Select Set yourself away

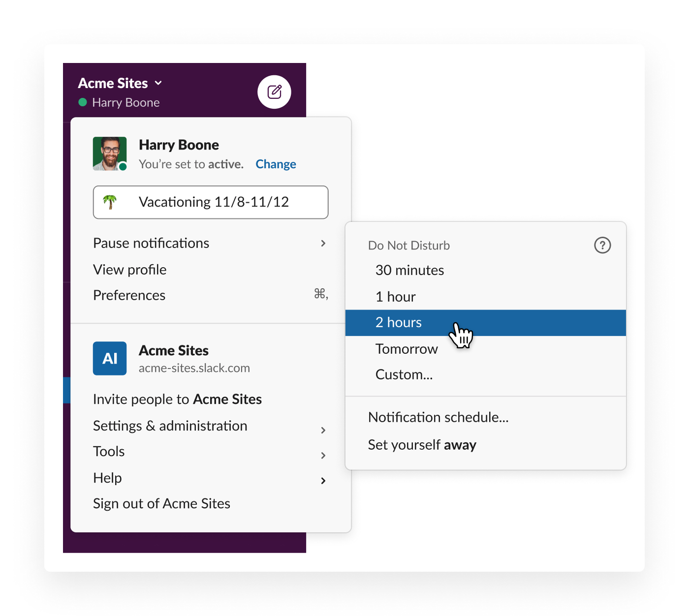point(486,445)
